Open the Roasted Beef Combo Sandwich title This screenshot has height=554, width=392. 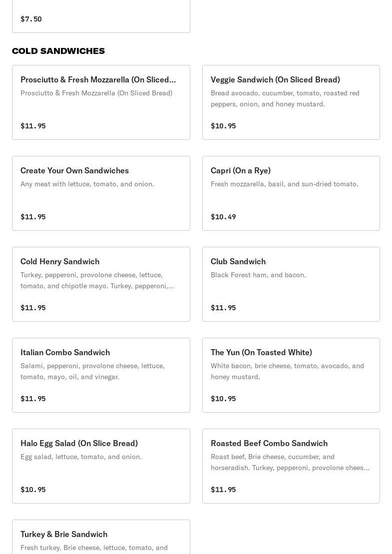tap(269, 443)
